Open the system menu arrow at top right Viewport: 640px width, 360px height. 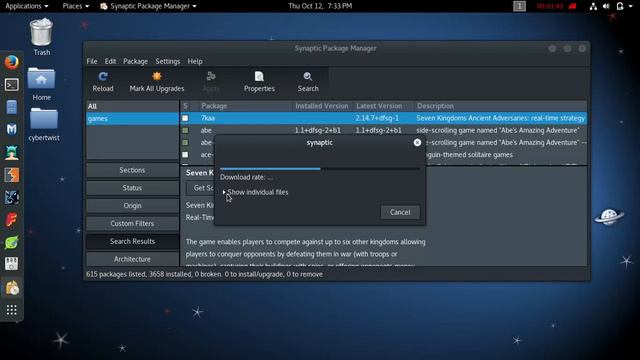[x=630, y=6]
